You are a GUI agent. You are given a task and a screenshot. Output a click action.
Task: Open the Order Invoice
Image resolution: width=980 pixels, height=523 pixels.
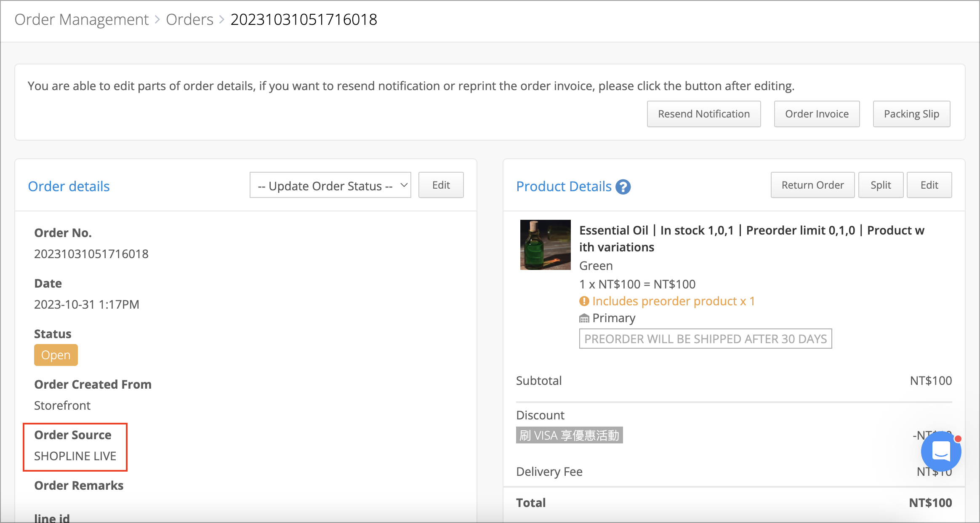[x=817, y=114]
